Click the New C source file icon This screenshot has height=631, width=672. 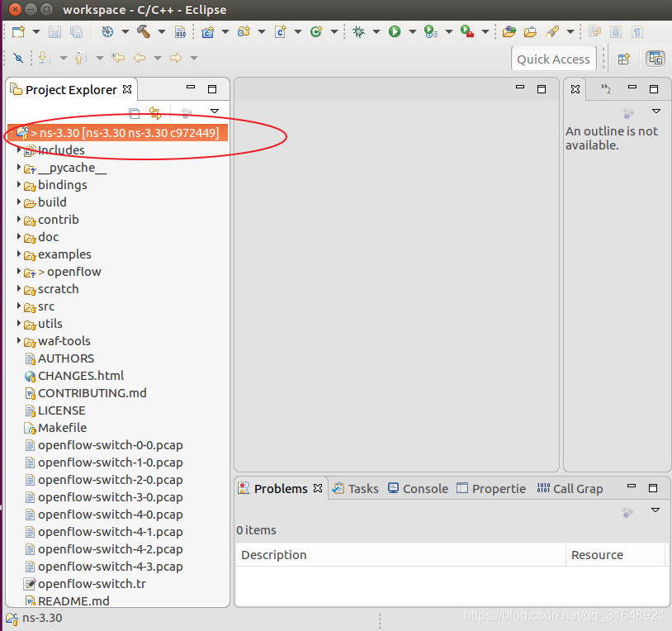click(281, 31)
